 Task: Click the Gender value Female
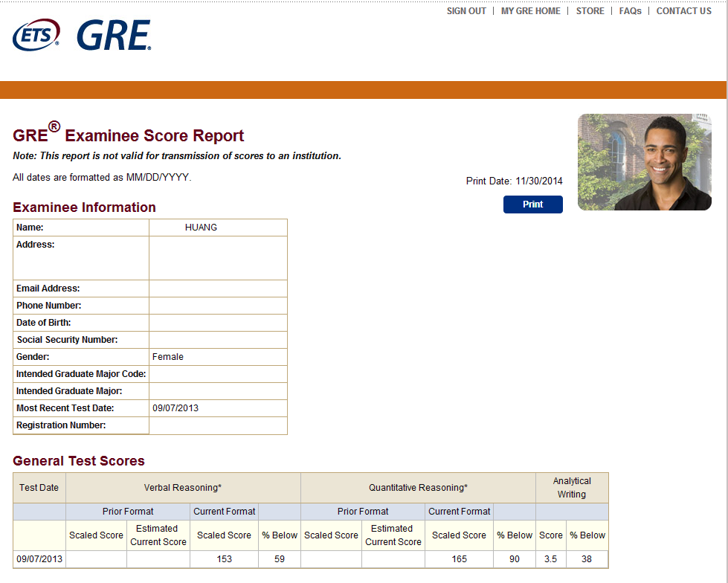[x=167, y=357]
